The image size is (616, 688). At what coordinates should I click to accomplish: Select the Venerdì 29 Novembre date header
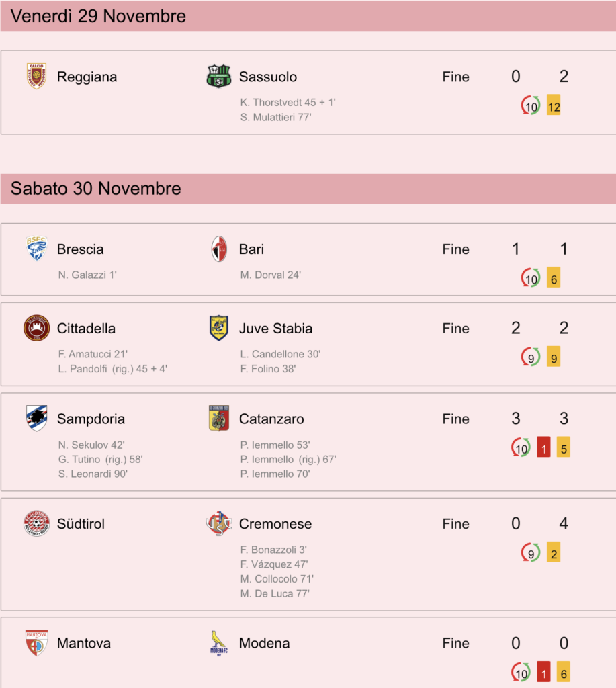[308, 16]
